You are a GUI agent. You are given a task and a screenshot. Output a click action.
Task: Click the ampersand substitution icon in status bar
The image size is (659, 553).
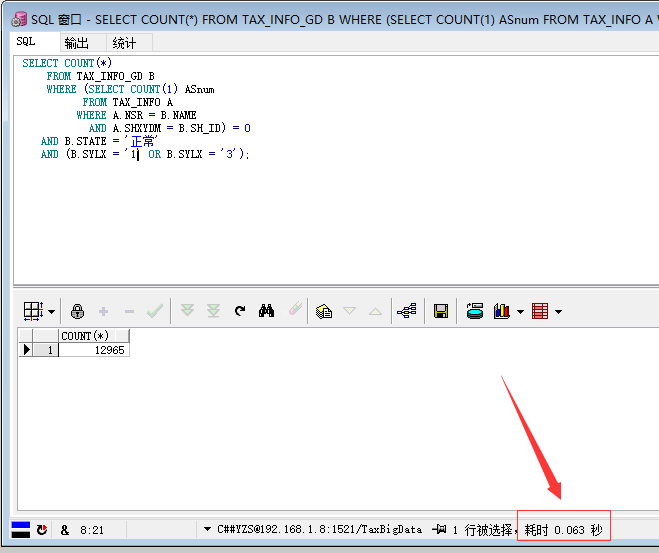[x=65, y=530]
